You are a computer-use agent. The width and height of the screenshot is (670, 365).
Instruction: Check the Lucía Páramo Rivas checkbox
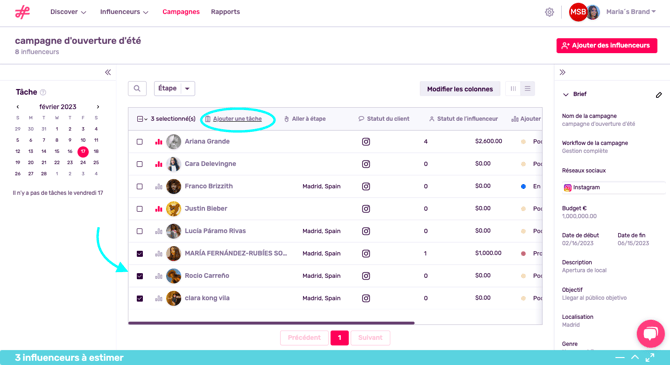pos(140,231)
